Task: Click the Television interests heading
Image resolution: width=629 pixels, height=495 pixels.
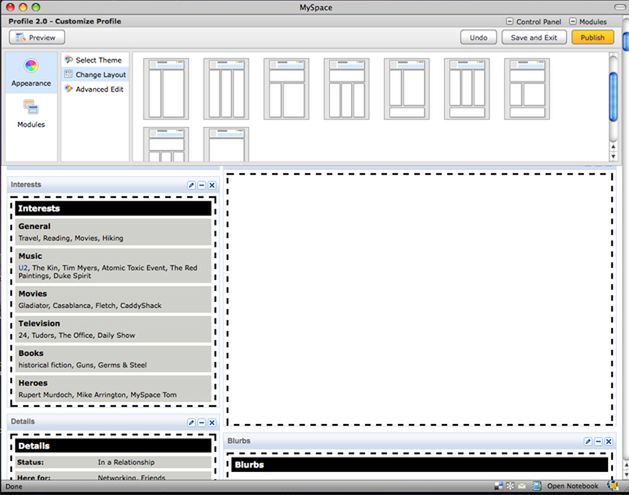Action: pos(39,323)
